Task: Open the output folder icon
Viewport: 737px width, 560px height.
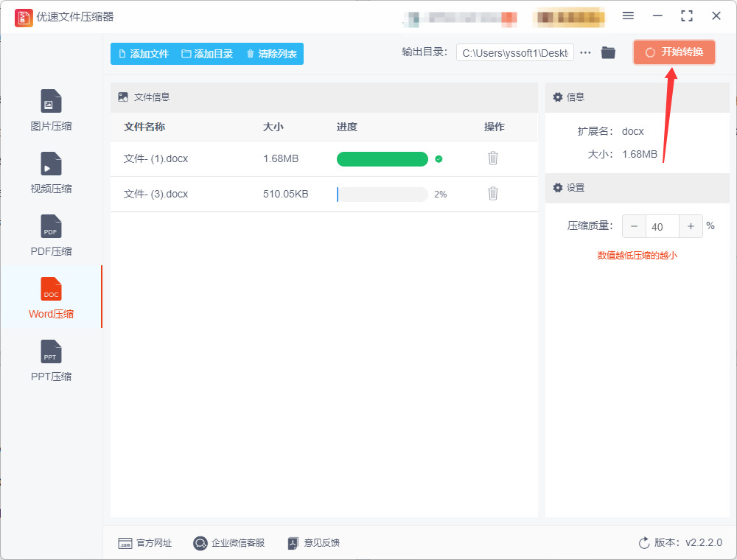Action: (608, 52)
